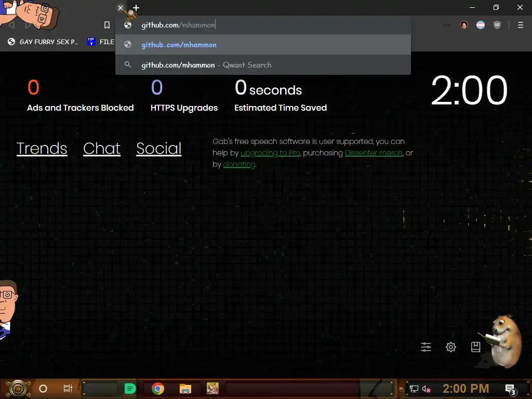
Task: Click the Ads and Trackers Blocked counter
Action: point(80,96)
